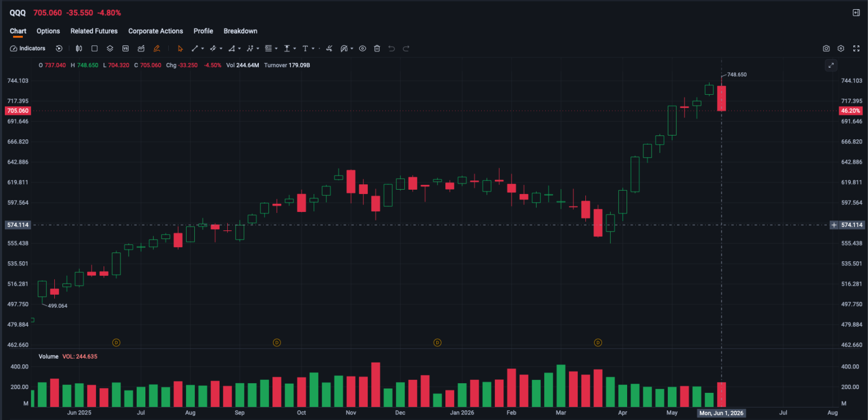
Task: Click the Vol 244.64M readout
Action: (x=242, y=65)
